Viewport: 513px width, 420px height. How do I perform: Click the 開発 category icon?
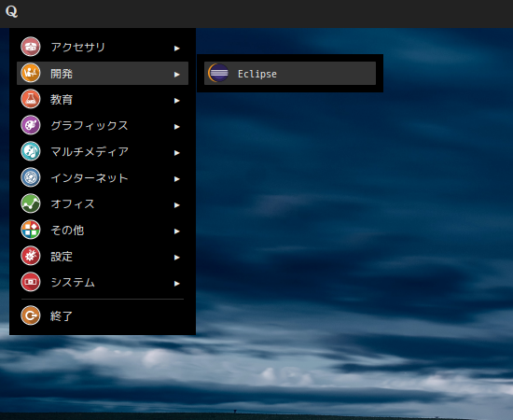[31, 73]
